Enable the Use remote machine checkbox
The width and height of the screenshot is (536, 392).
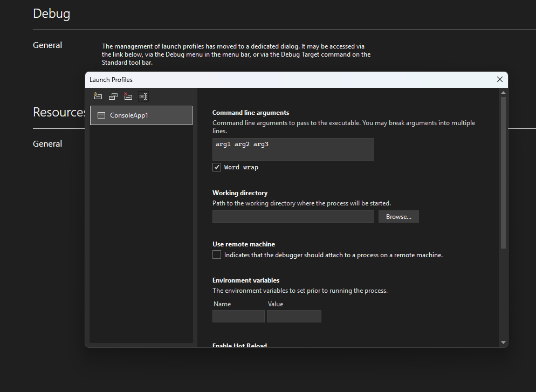click(x=217, y=255)
